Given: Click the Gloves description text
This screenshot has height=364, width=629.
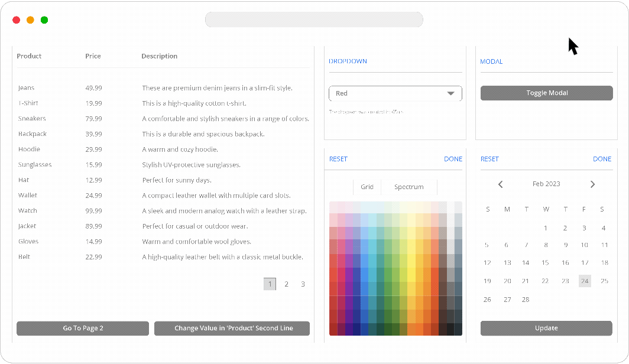Looking at the screenshot, I should 196,241.
